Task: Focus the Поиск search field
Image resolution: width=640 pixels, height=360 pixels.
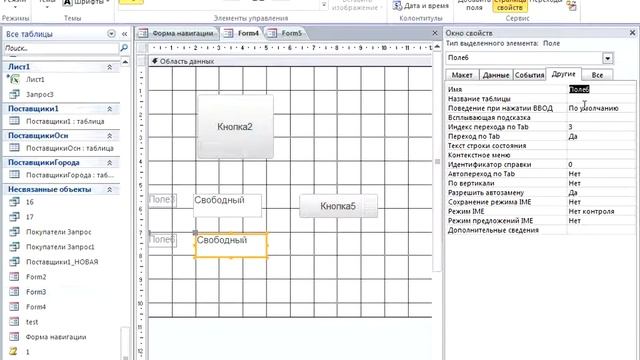Action: pyautogui.click(x=60, y=48)
